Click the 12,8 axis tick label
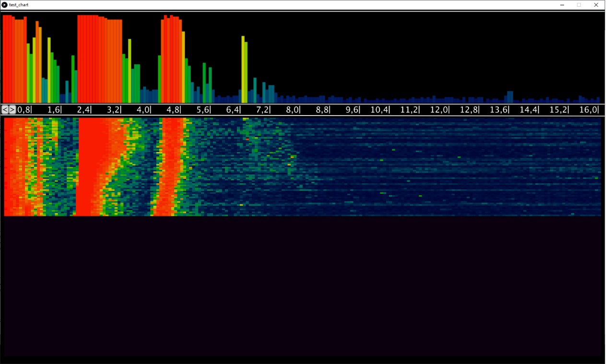 coord(469,110)
